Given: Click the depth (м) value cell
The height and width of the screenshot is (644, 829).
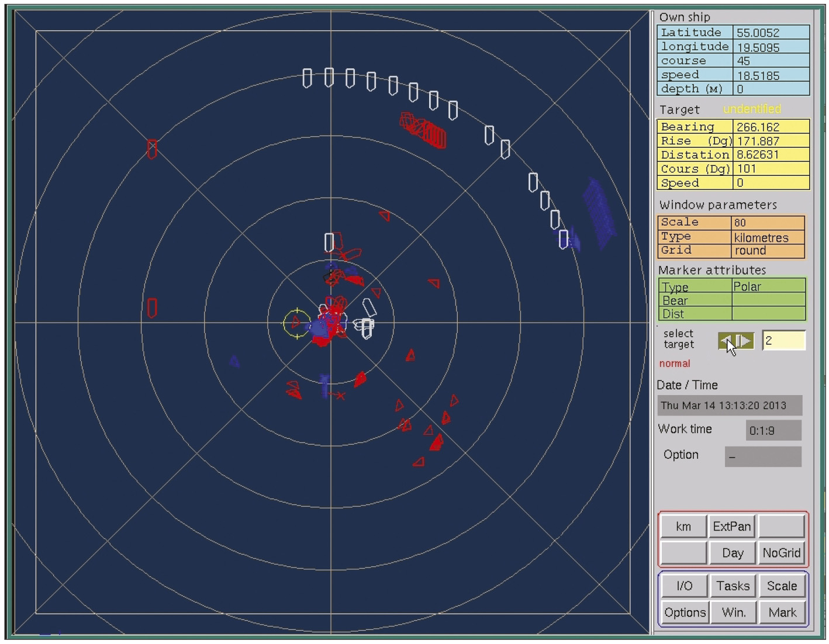Looking at the screenshot, I should (771, 89).
